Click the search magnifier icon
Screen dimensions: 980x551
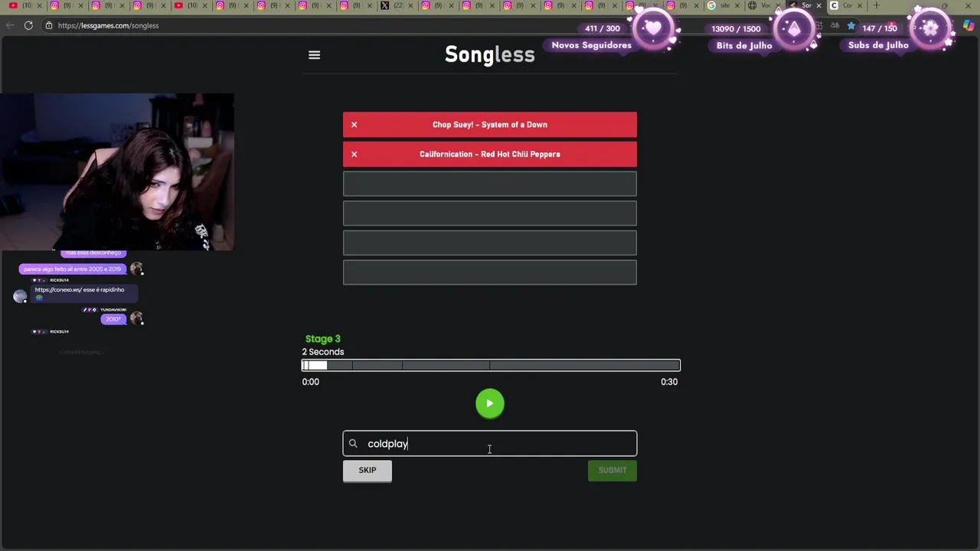[353, 444]
